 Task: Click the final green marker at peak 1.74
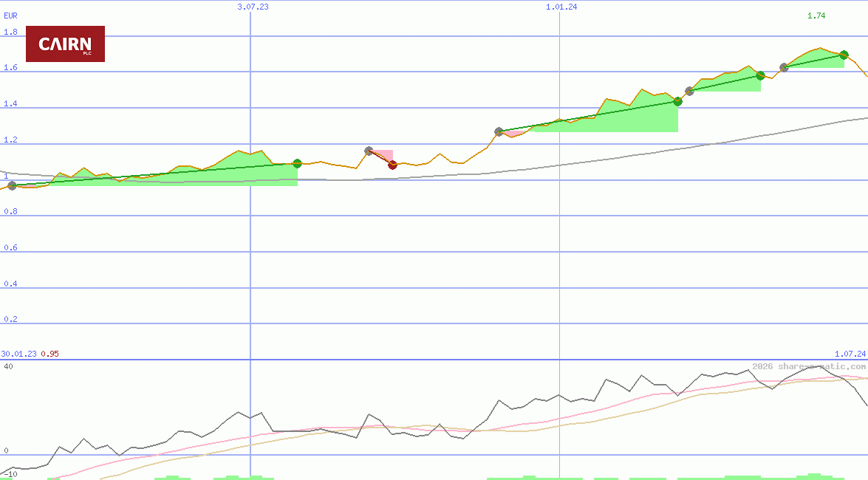click(x=843, y=54)
